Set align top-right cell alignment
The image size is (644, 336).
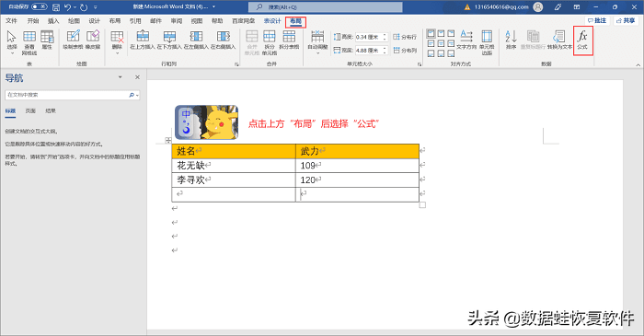(451, 33)
